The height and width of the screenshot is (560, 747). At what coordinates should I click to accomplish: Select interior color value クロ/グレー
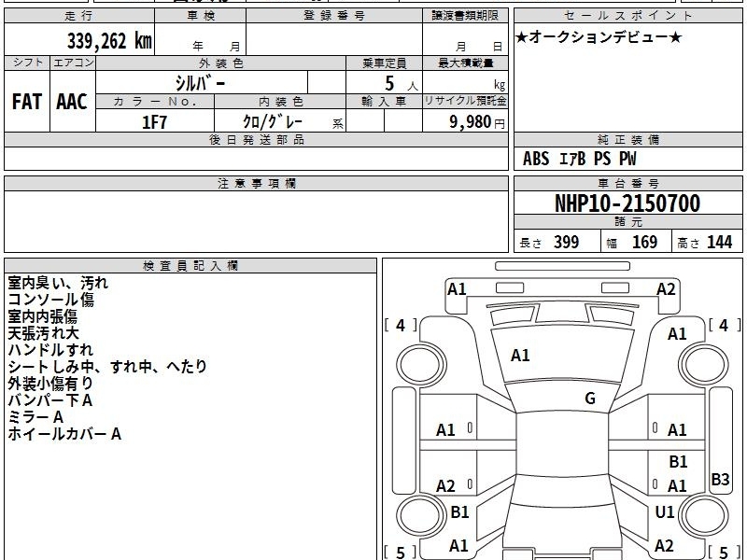click(273, 121)
